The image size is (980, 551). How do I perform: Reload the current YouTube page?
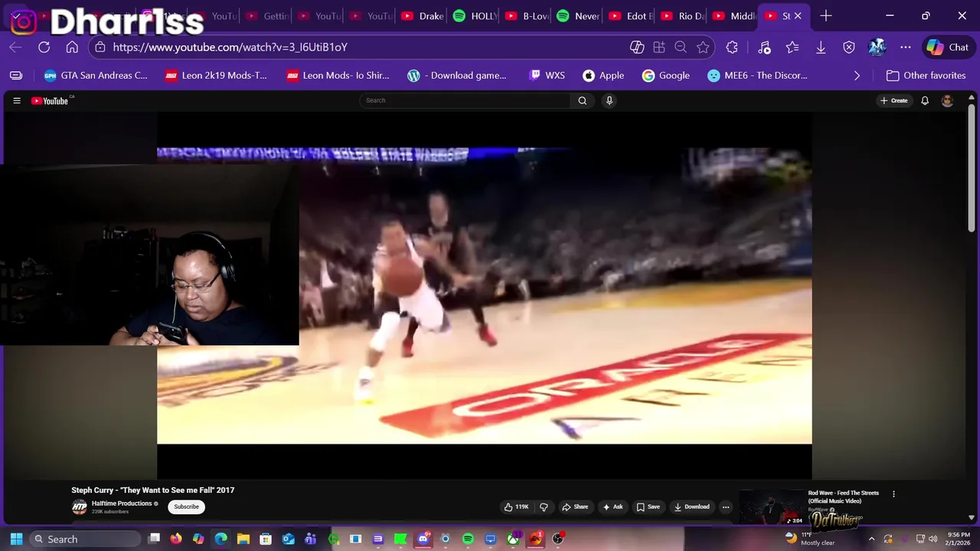pyautogui.click(x=44, y=47)
